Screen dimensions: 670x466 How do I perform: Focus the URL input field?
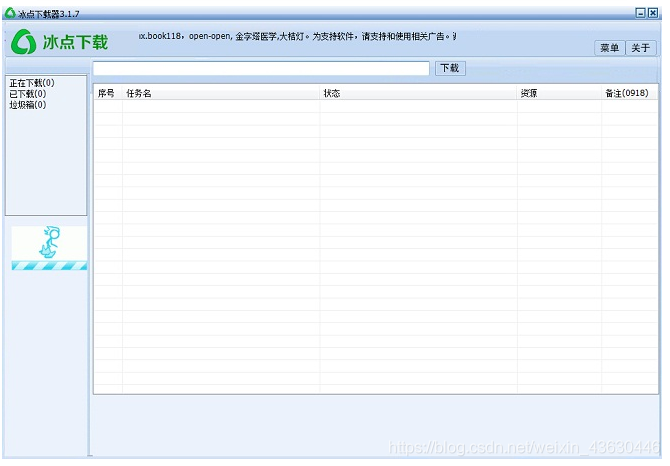(261, 68)
